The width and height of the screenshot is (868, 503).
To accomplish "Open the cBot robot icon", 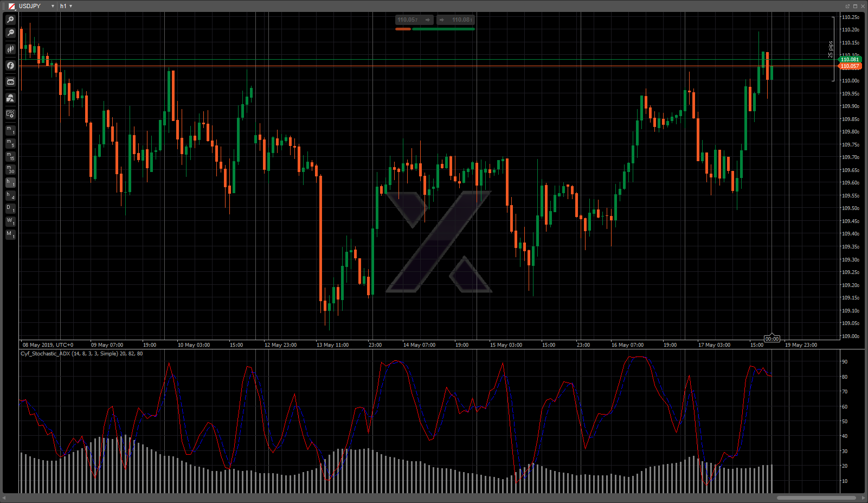I will click(x=10, y=82).
